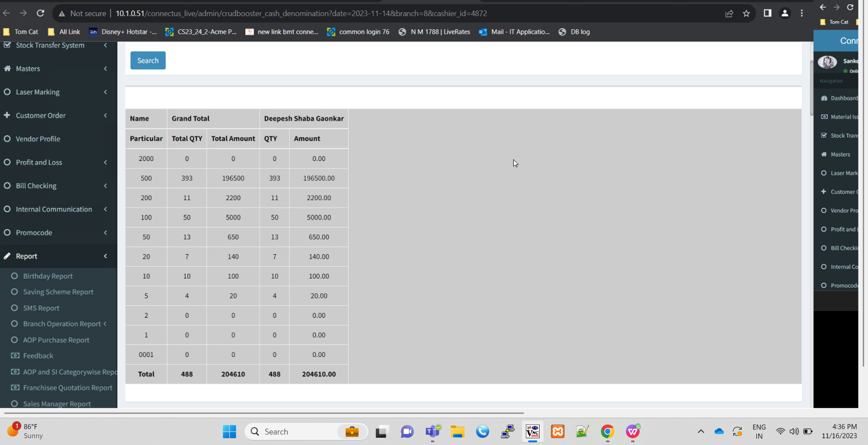The width and height of the screenshot is (868, 445).
Task: Click the total amount 204610.00 cell
Action: (x=319, y=374)
